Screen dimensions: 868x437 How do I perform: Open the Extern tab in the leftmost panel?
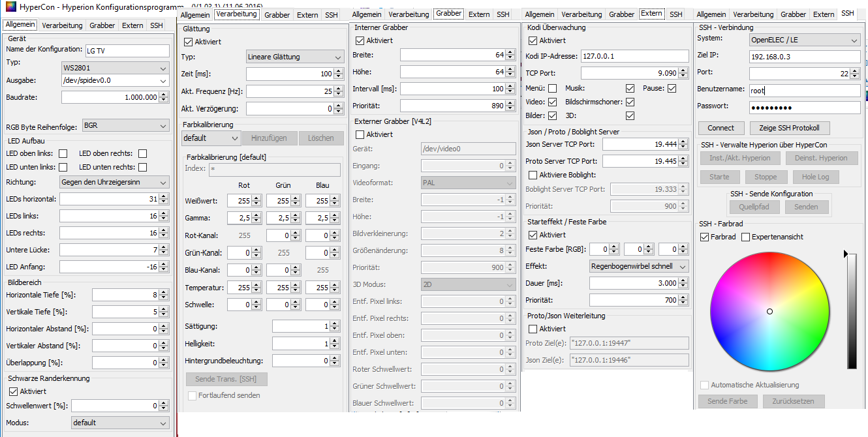tap(132, 25)
